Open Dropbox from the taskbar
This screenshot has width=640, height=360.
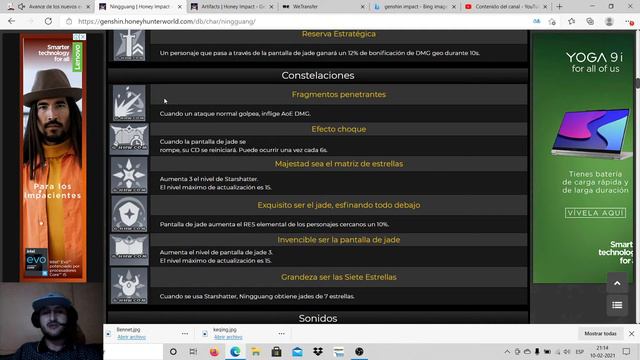coord(318,351)
